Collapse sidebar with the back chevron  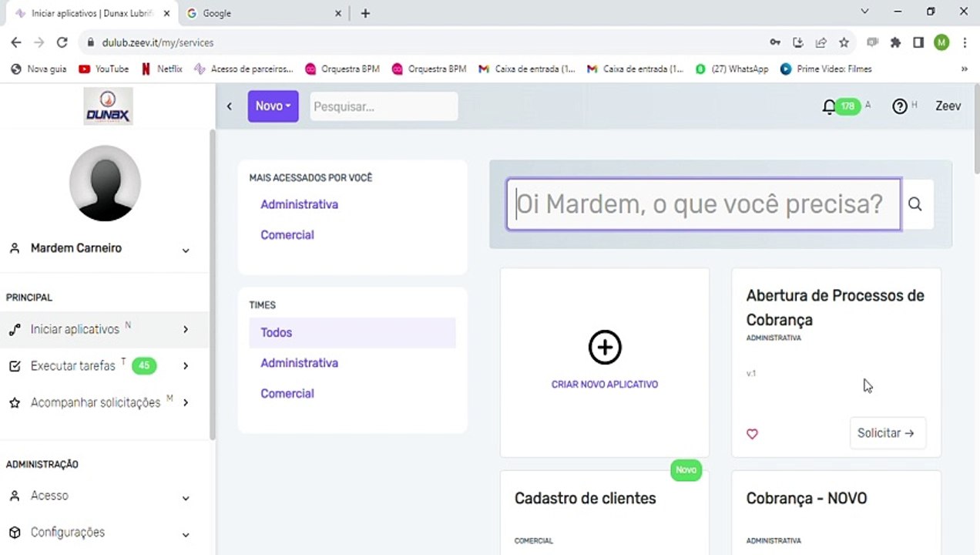[x=229, y=106]
